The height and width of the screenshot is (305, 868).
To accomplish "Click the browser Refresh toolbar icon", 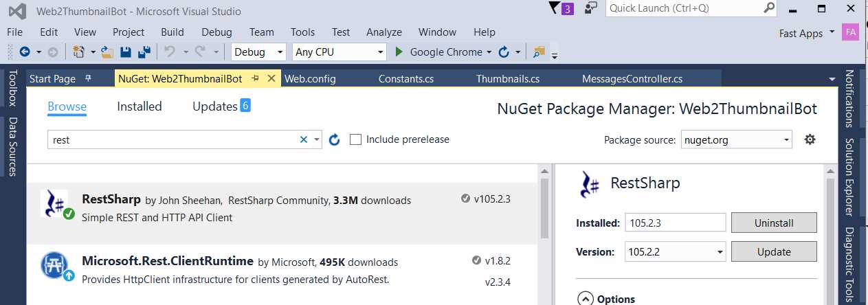I will click(x=503, y=52).
